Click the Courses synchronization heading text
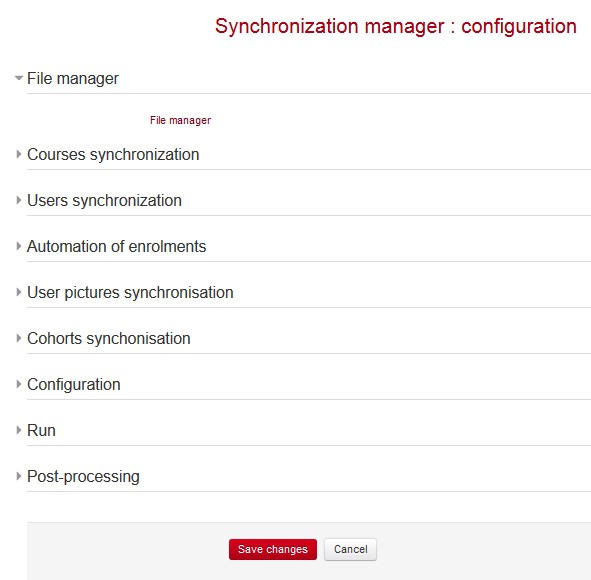The image size is (591, 580). 113,155
